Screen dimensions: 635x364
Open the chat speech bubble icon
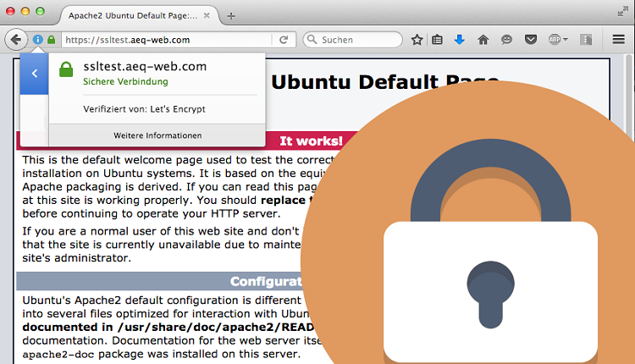(506, 40)
